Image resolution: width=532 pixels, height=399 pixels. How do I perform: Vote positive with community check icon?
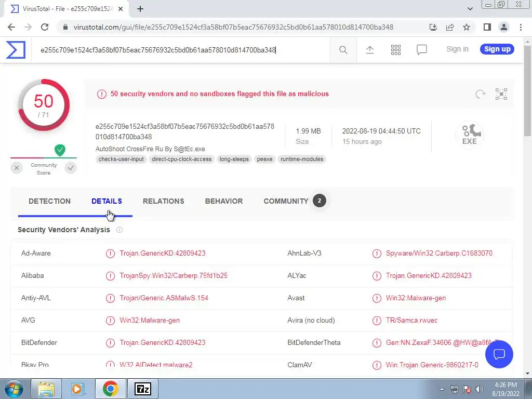point(71,168)
